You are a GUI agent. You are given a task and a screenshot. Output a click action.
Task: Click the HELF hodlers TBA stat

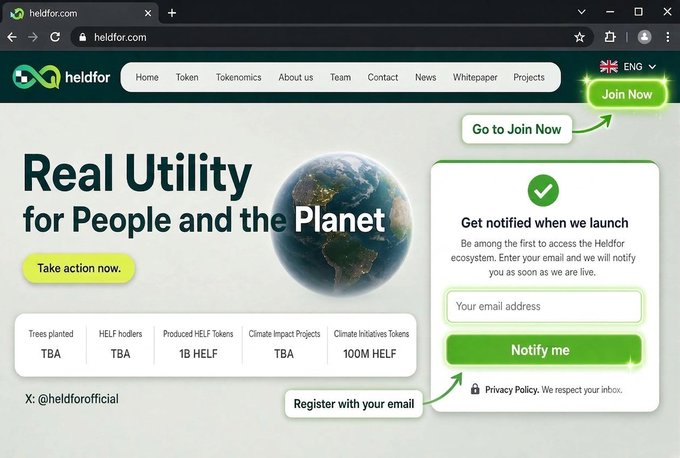120,344
